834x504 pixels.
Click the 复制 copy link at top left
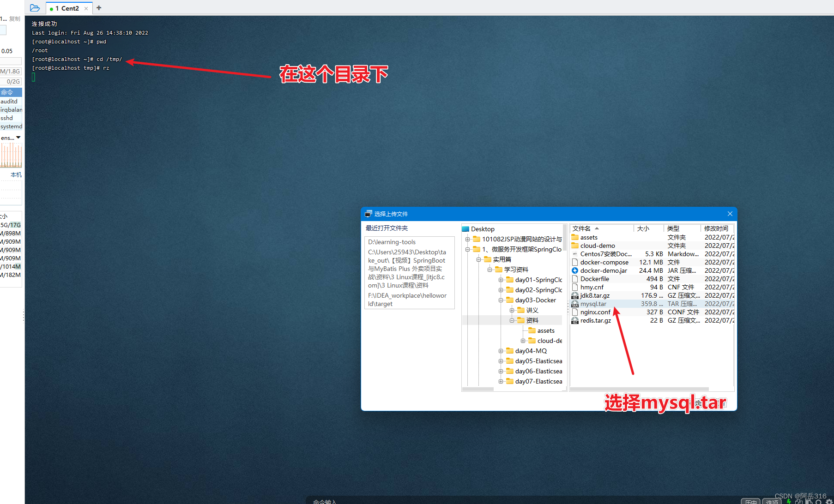[15, 19]
